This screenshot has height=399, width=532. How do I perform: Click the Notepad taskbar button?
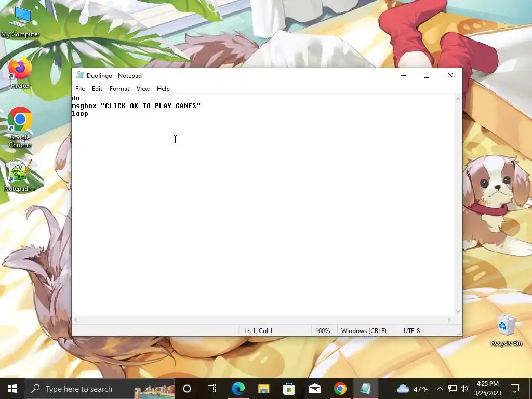pos(365,389)
